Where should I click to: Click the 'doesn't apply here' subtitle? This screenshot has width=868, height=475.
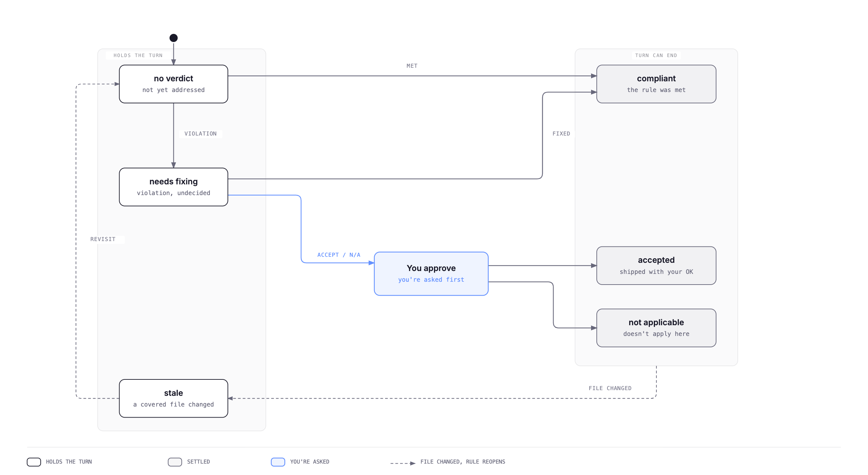656,334
